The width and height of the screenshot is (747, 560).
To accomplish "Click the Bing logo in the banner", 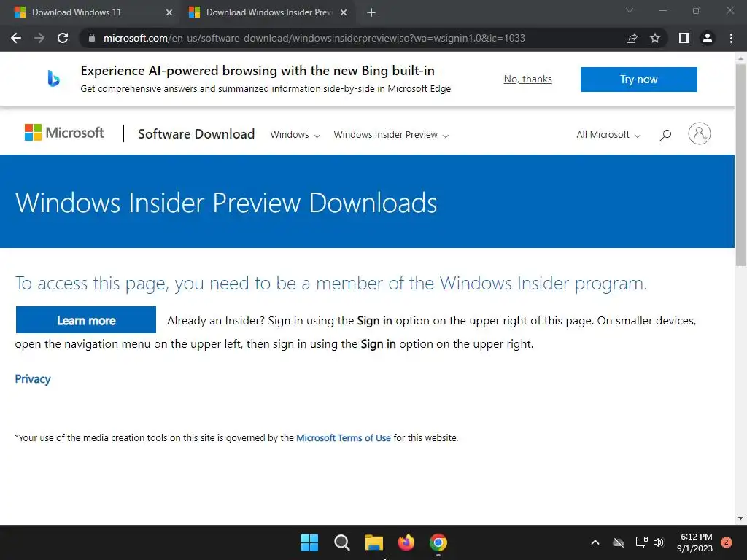I will (x=53, y=79).
